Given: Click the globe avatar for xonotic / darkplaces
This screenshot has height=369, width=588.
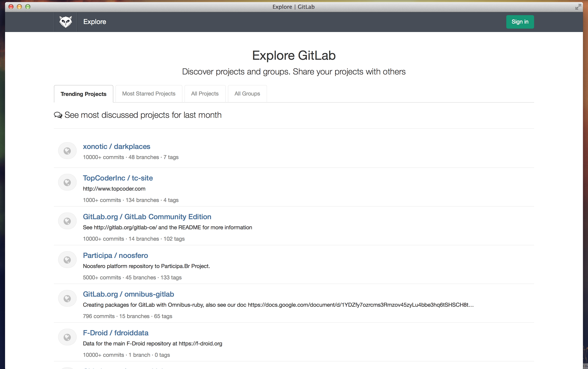Looking at the screenshot, I should pyautogui.click(x=67, y=150).
